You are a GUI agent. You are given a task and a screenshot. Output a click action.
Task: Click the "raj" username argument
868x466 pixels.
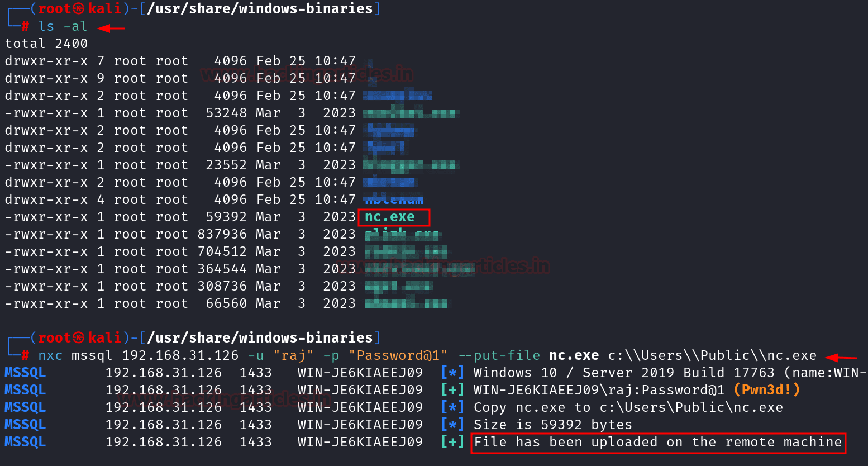coord(293,355)
